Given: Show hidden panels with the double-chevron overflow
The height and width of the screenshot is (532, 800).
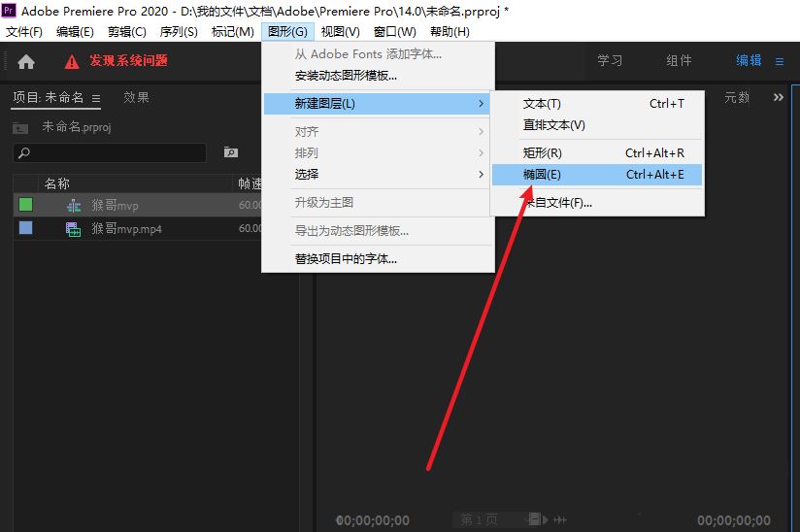Looking at the screenshot, I should pyautogui.click(x=778, y=97).
